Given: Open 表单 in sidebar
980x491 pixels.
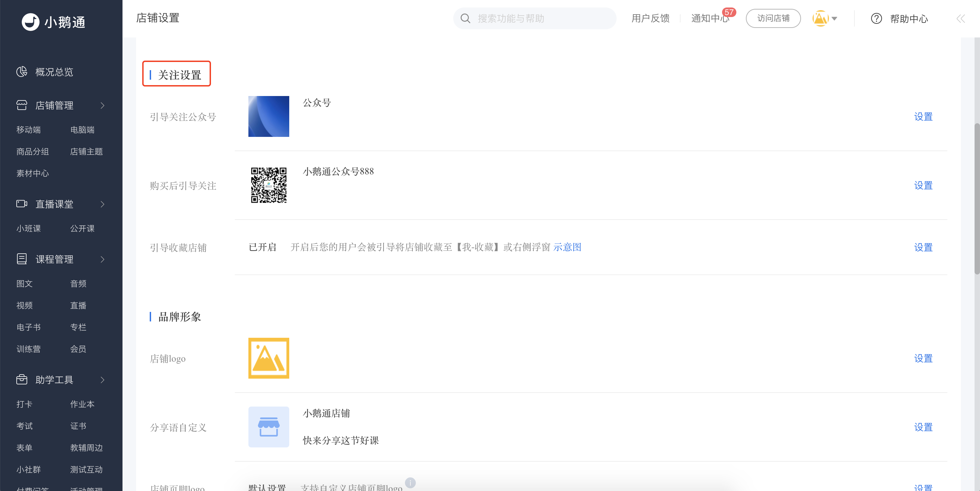Looking at the screenshot, I should click(x=24, y=448).
